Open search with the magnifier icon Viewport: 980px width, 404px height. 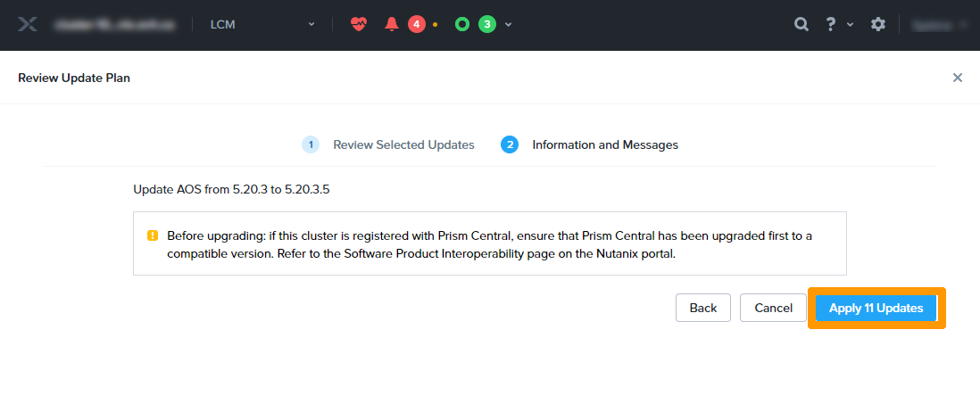[801, 24]
